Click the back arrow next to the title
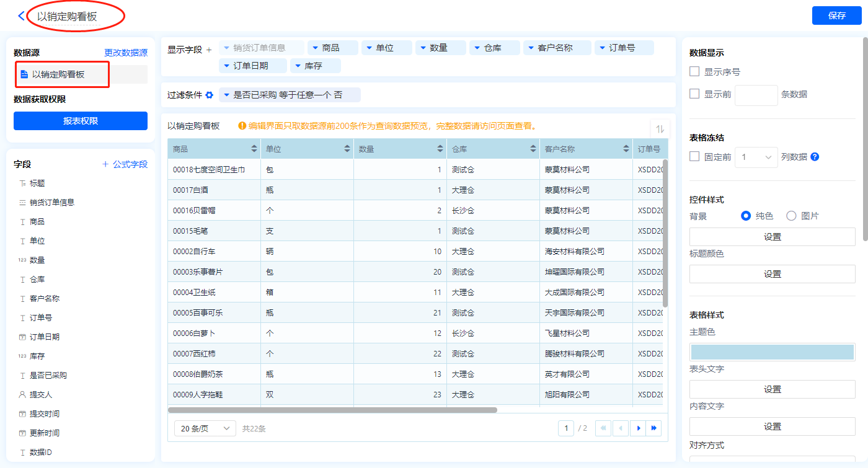The height and width of the screenshot is (468, 868). [22, 16]
